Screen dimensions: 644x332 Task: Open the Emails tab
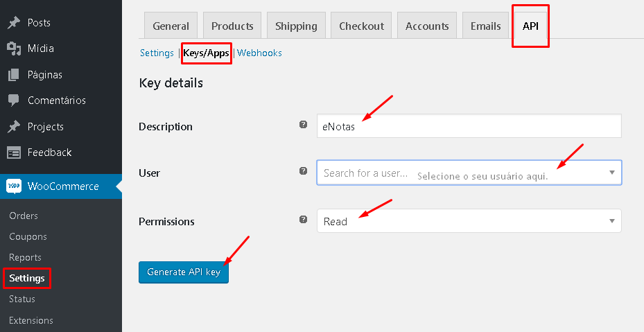point(485,26)
